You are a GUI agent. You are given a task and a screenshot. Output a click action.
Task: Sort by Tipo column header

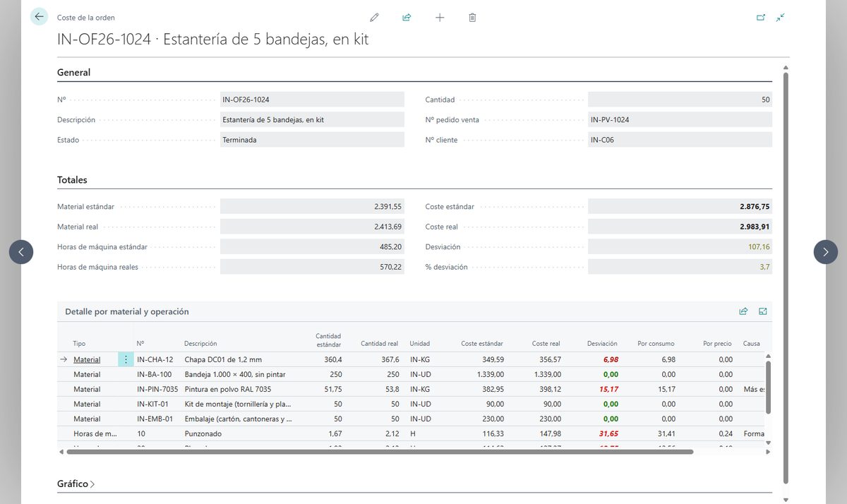tap(79, 344)
